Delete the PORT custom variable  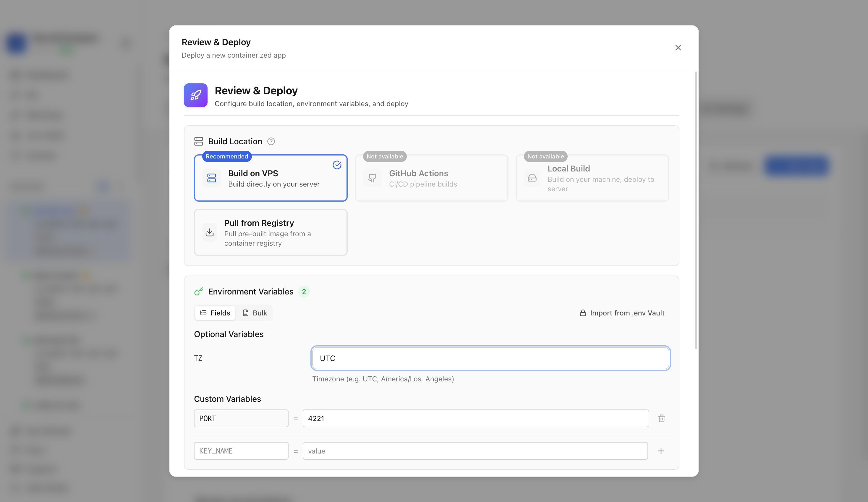[661, 418]
